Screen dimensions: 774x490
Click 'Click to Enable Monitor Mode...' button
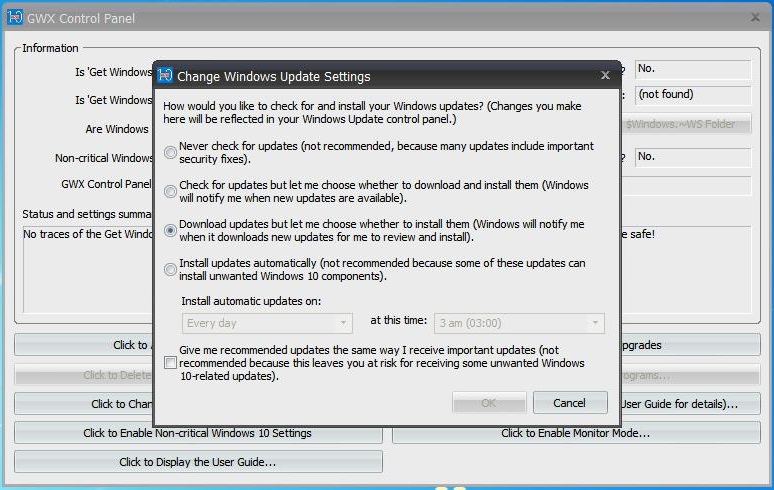[x=576, y=433]
